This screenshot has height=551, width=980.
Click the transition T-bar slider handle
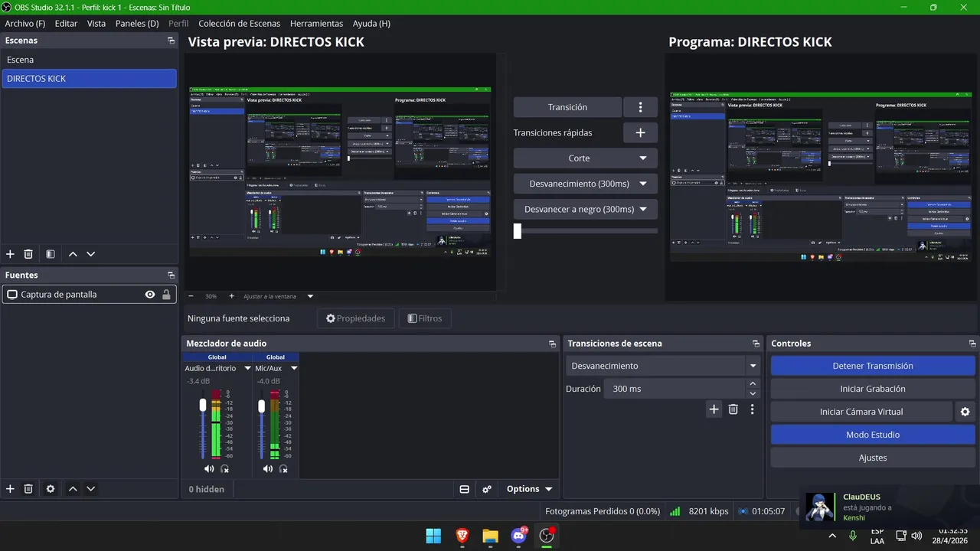point(518,230)
